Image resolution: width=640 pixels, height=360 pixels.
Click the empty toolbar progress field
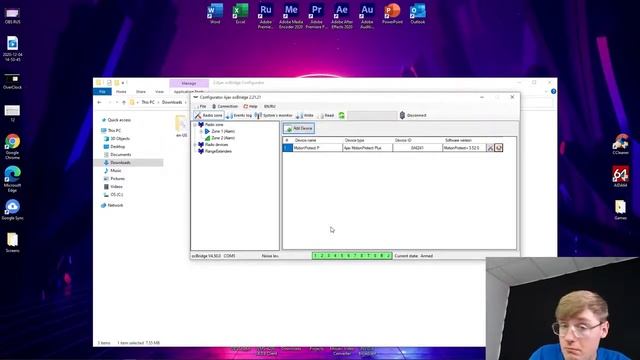coord(372,116)
